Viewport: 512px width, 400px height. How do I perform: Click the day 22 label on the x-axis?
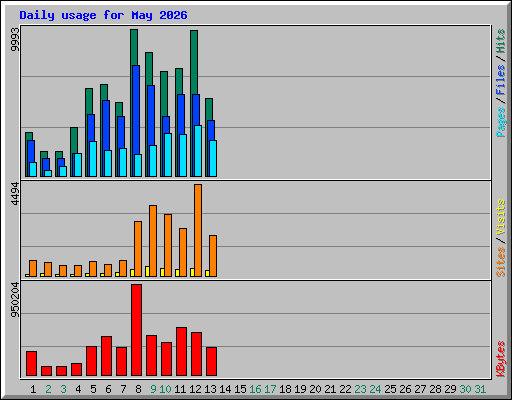pos(345,389)
